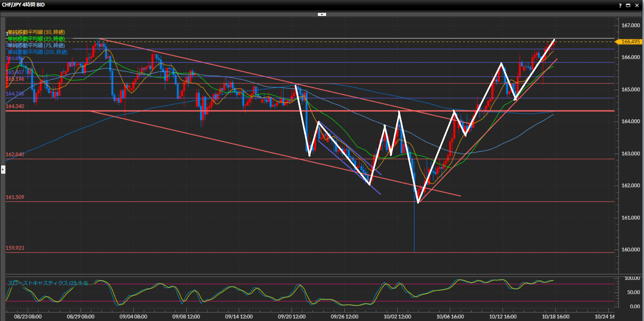The image size is (644, 321).
Task: Open help with the question mark icon
Action: point(620,5)
